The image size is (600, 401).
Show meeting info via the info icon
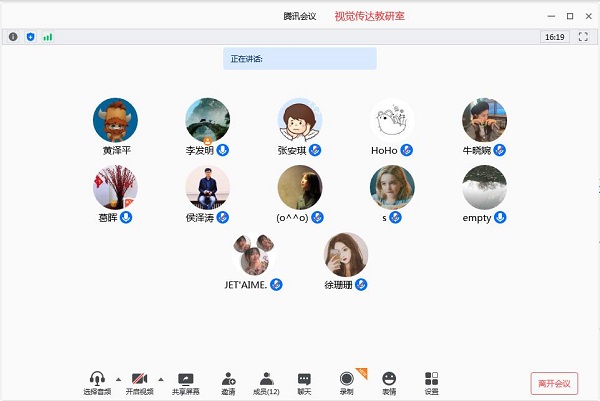13,36
